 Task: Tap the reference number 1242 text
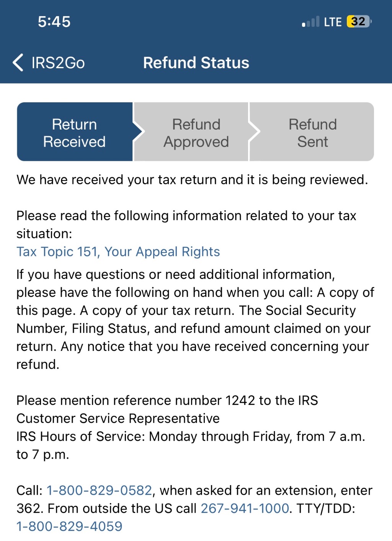(240, 400)
